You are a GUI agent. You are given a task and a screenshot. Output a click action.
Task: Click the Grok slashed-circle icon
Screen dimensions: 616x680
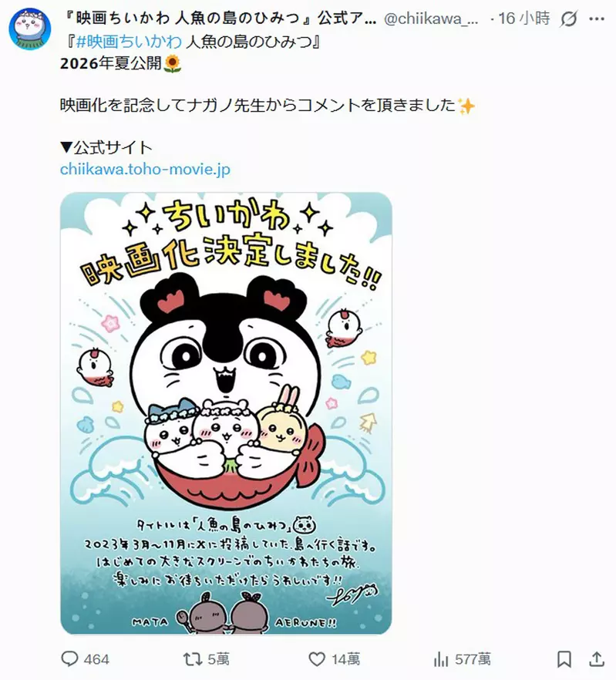pyautogui.click(x=568, y=19)
